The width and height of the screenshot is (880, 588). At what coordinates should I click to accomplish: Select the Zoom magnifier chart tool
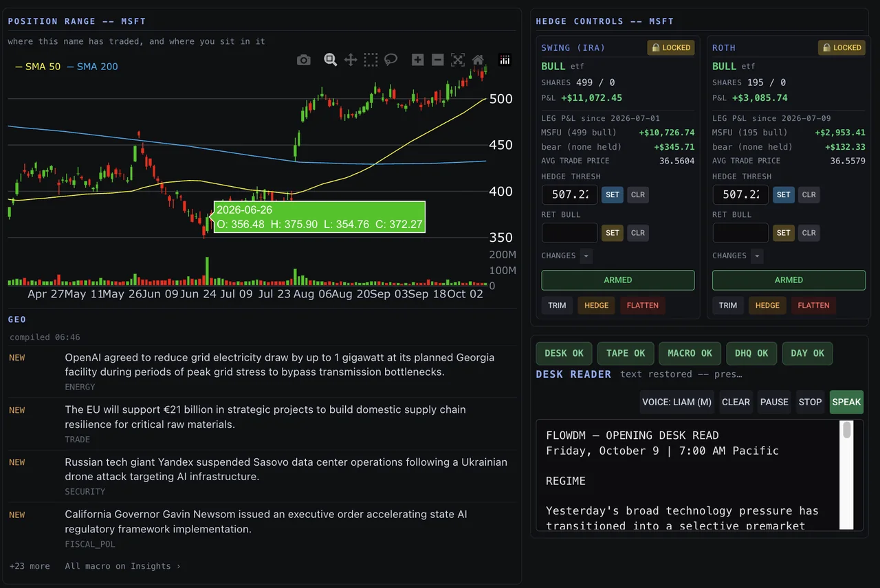coord(330,60)
